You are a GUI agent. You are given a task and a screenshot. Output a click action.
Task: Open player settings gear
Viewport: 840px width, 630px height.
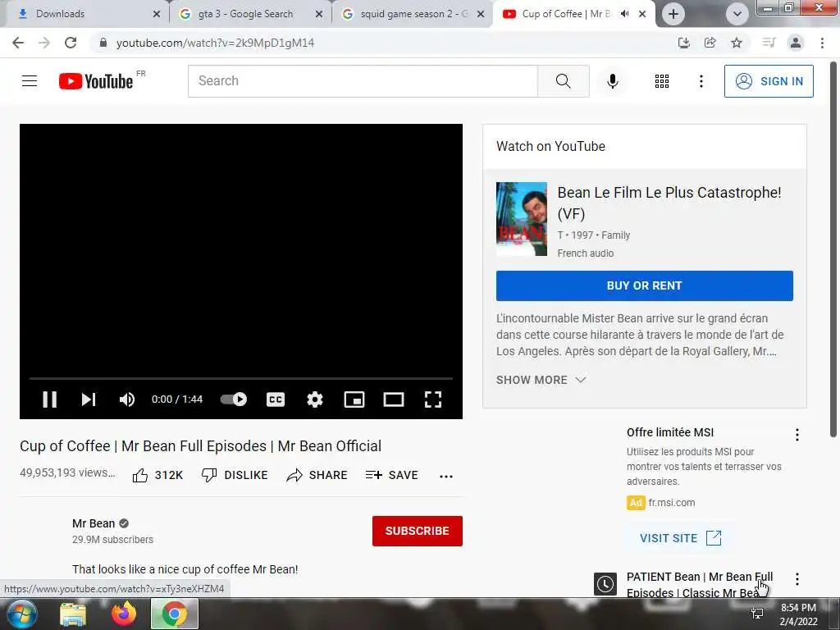point(314,399)
